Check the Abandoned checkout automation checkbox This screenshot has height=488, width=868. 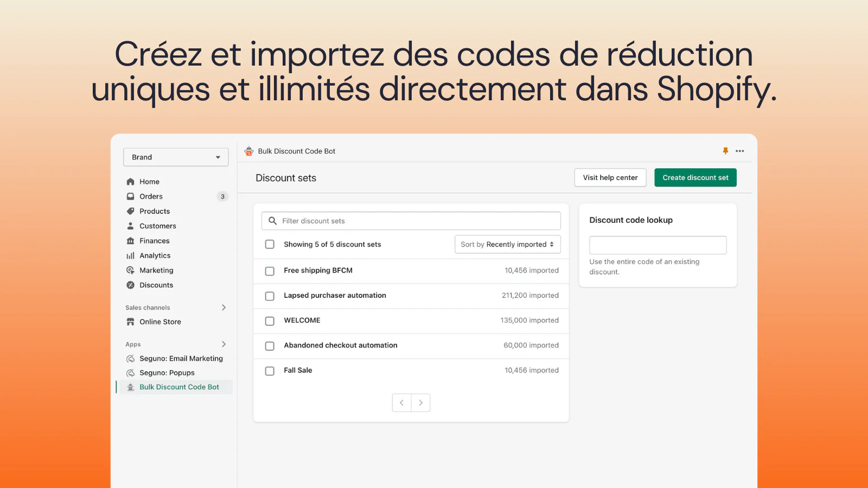tap(270, 346)
